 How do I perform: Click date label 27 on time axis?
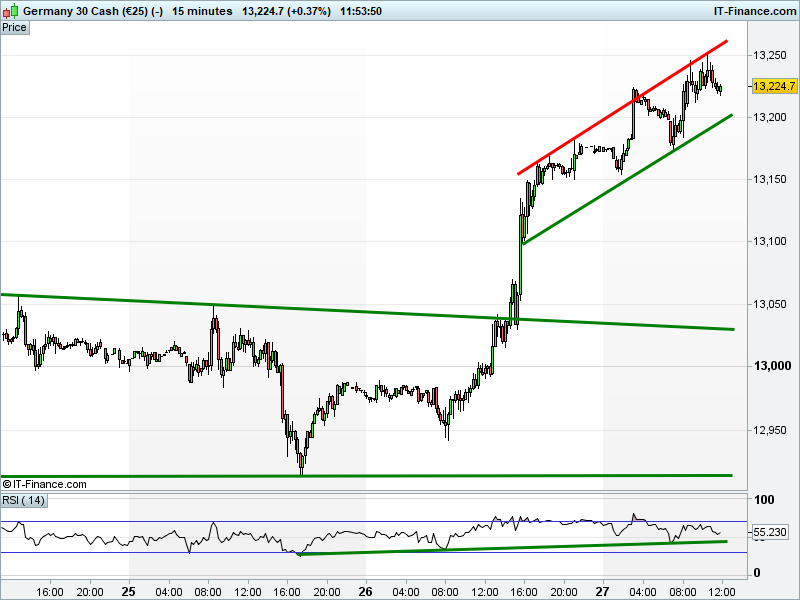[603, 591]
